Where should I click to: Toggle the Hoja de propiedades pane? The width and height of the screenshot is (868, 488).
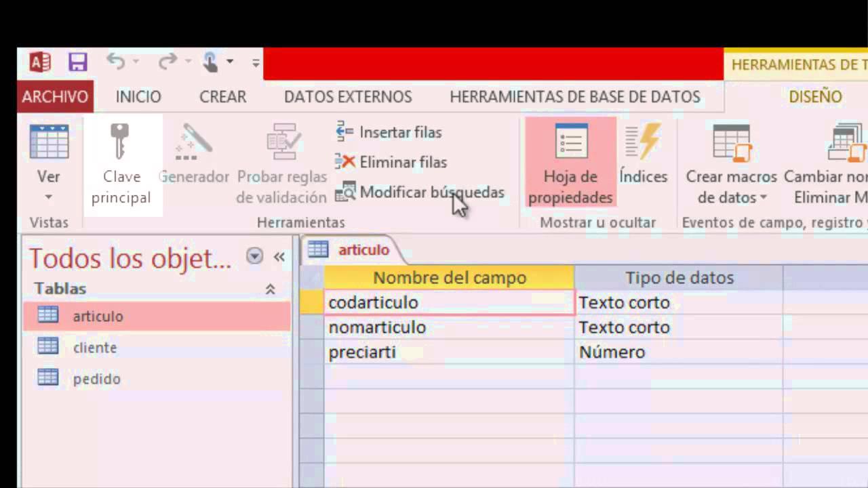coord(570,163)
